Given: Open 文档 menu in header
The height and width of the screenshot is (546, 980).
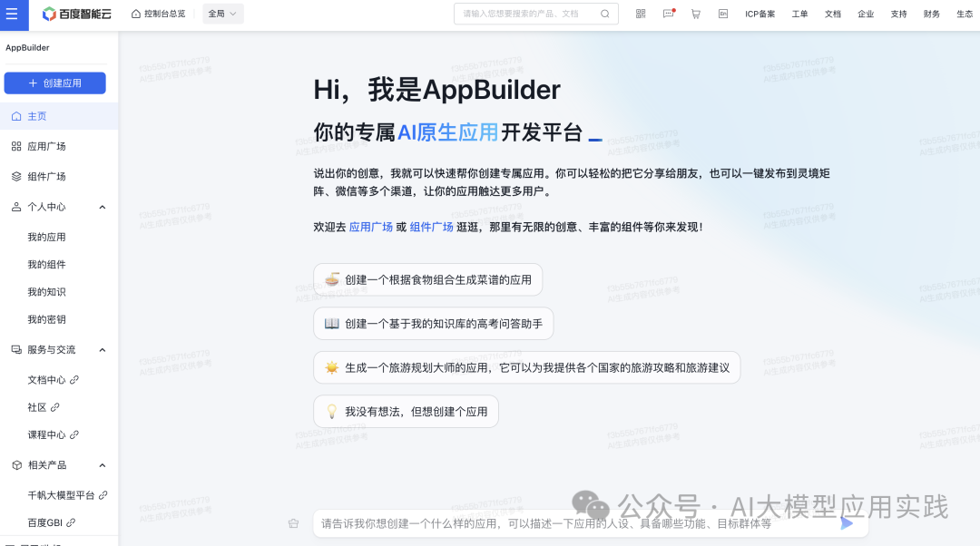Looking at the screenshot, I should pos(833,14).
